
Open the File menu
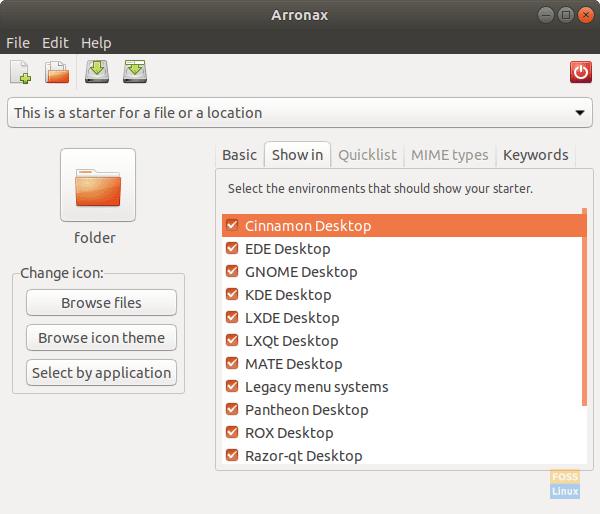[18, 43]
